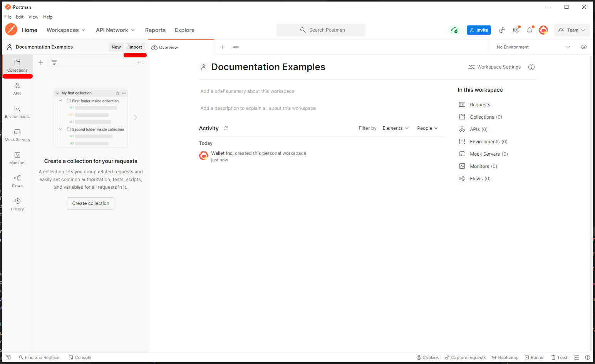Viewport: 595px width, 364px height.
Task: Open the People filter dropdown
Action: tap(427, 128)
